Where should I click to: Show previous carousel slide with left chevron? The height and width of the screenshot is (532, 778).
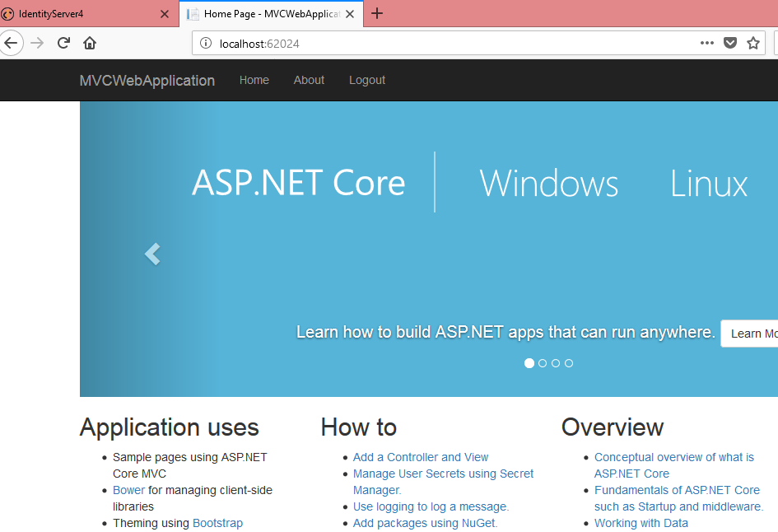[x=153, y=254]
